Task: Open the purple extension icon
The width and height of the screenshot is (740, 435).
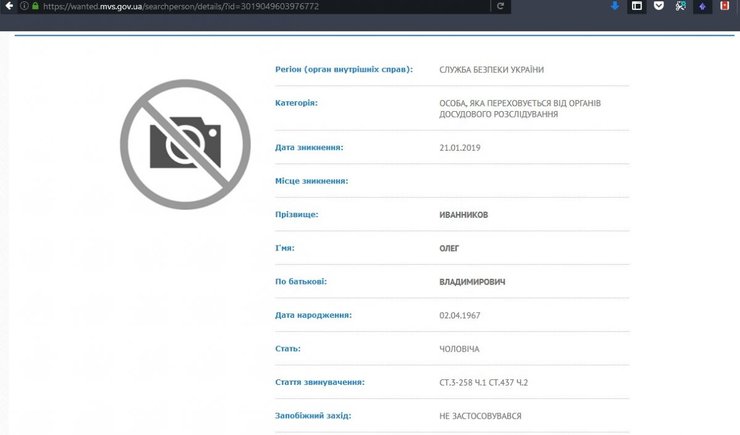Action: coord(702,6)
